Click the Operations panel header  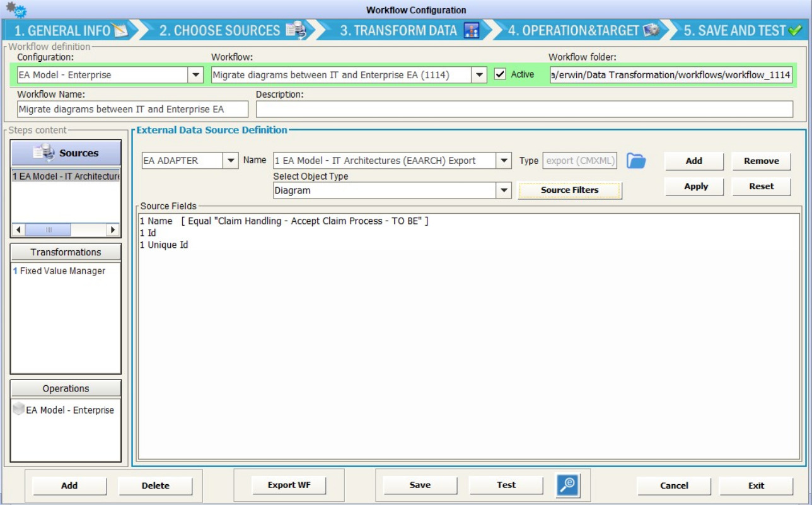pyautogui.click(x=66, y=388)
